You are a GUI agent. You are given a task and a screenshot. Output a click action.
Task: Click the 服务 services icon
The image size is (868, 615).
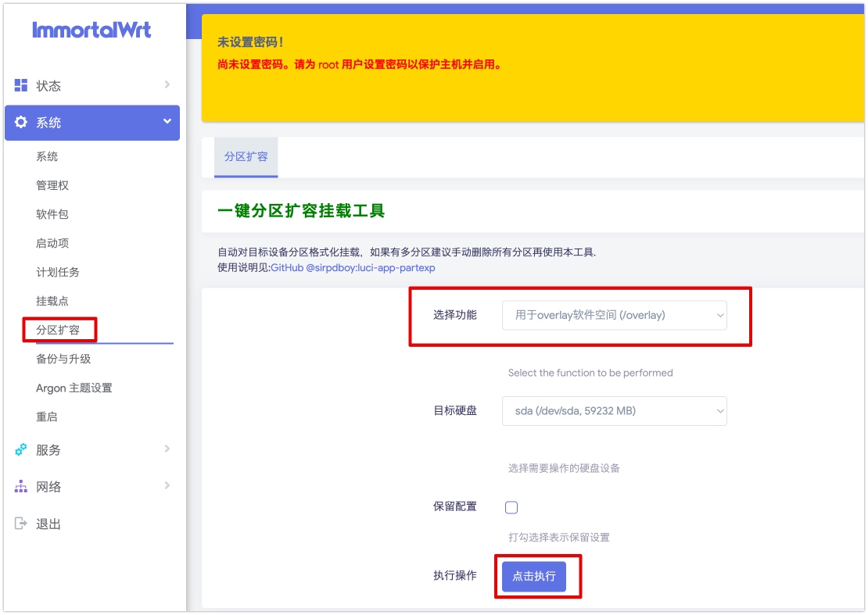coord(20,449)
